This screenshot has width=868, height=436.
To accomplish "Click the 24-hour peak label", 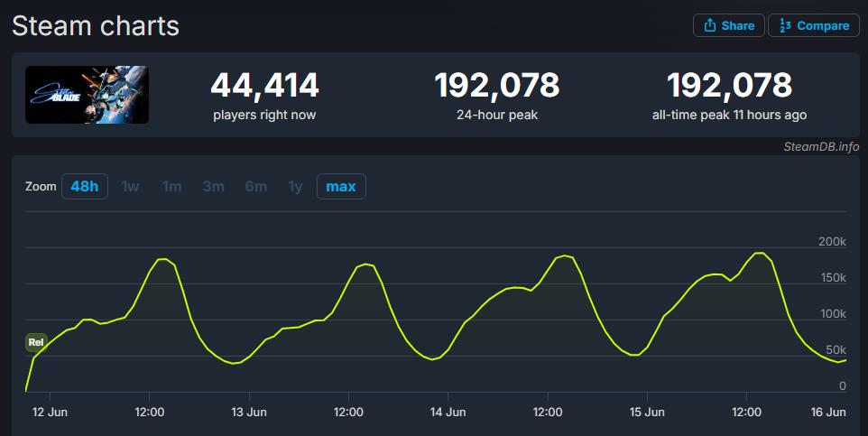I will 496,115.
